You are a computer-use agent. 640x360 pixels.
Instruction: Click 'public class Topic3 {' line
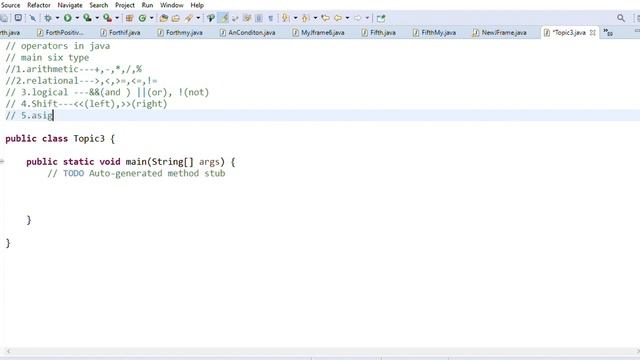point(60,139)
